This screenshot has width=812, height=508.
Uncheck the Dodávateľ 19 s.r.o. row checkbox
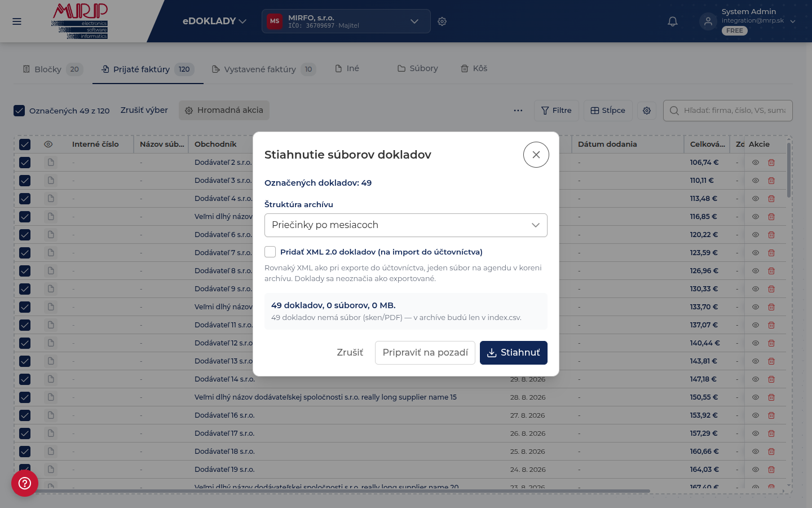25,468
